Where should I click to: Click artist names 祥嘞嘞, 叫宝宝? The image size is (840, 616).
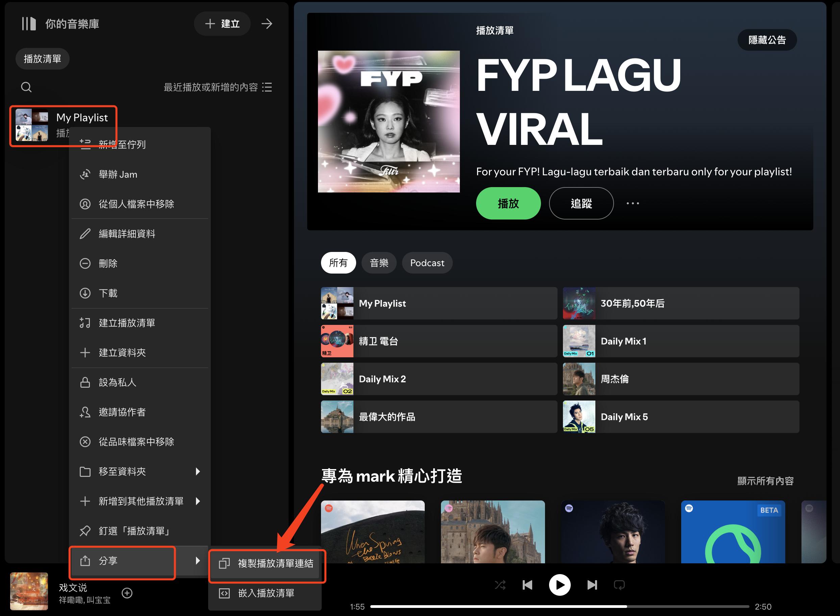85,600
